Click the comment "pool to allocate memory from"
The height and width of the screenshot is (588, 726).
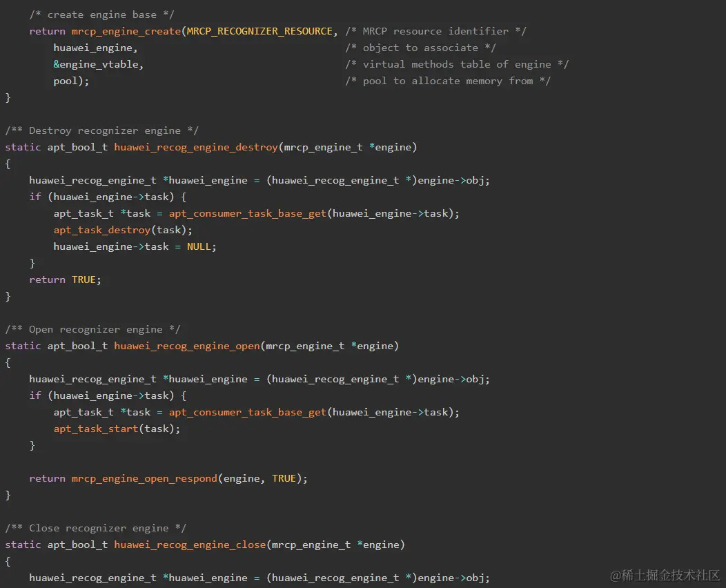[x=448, y=81]
